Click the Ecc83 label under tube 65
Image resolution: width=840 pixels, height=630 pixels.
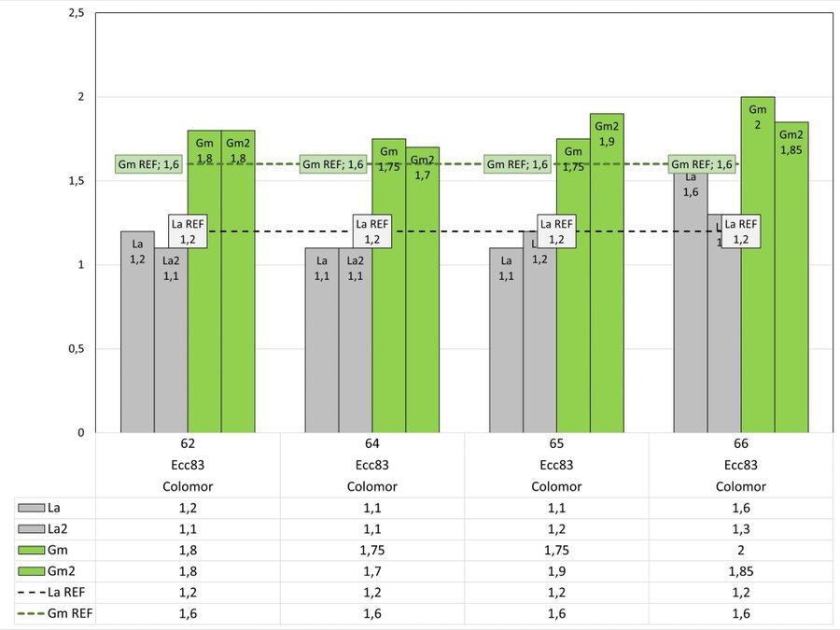556,465
